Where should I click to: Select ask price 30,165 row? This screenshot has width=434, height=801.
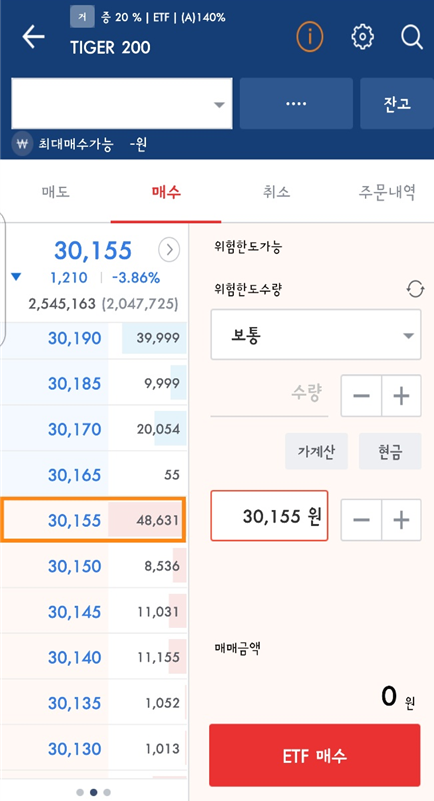[x=94, y=475]
